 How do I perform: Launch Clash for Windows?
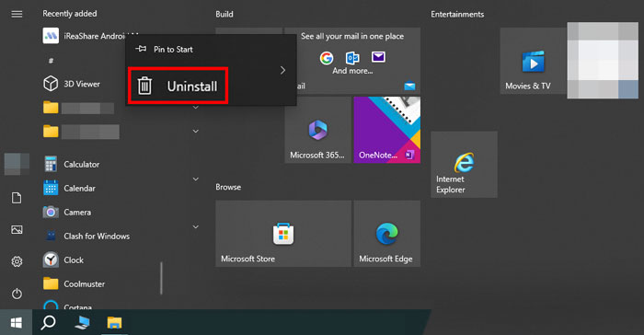click(x=87, y=236)
